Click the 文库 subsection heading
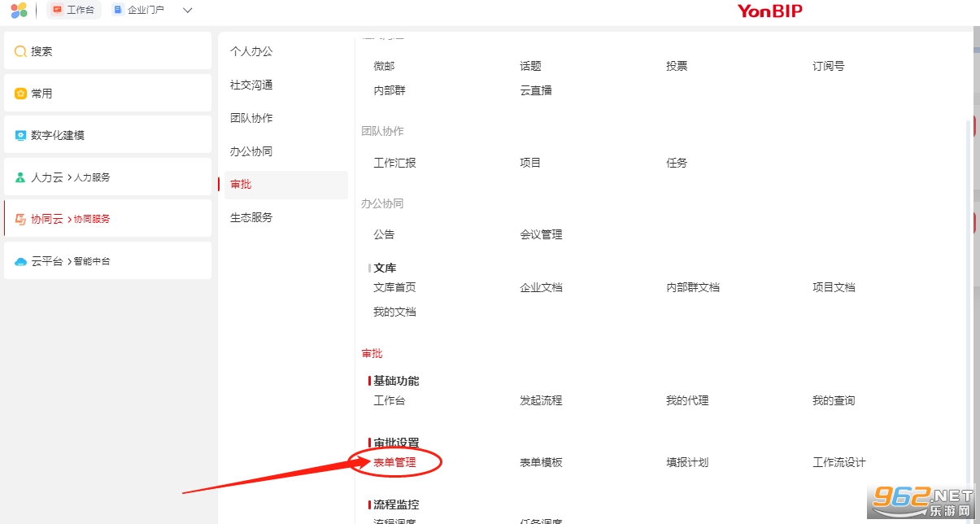 pos(385,268)
